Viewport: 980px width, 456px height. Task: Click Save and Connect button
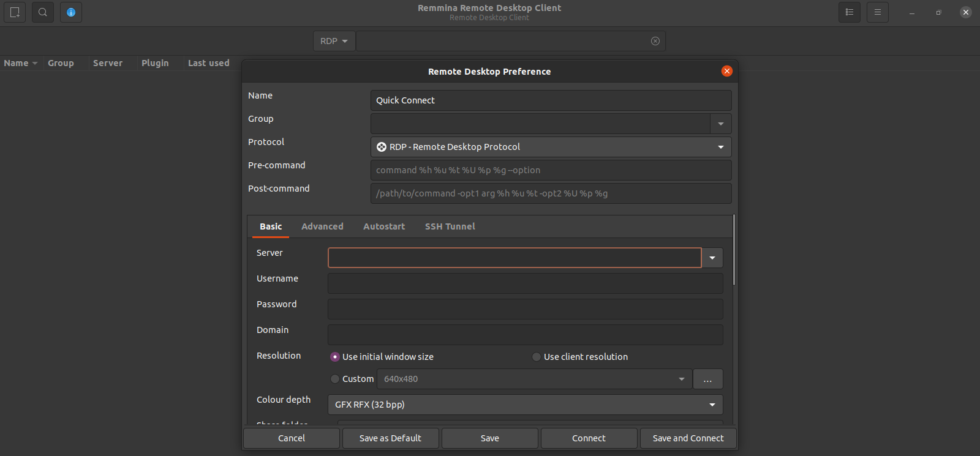(688, 438)
